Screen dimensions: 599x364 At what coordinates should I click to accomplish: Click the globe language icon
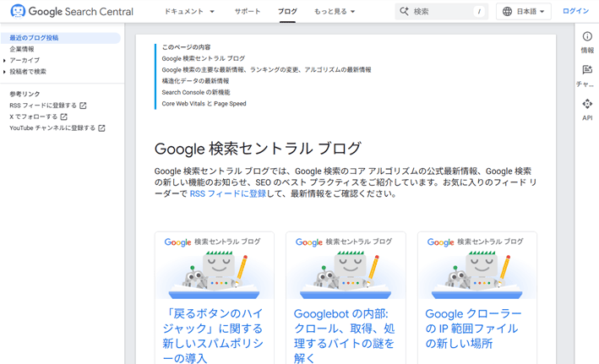(x=507, y=12)
